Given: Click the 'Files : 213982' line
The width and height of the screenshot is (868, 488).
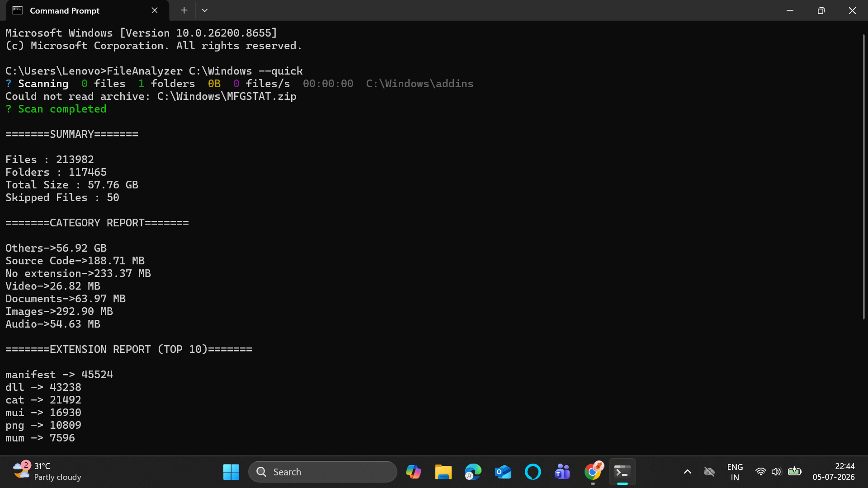Looking at the screenshot, I should [x=50, y=160].
